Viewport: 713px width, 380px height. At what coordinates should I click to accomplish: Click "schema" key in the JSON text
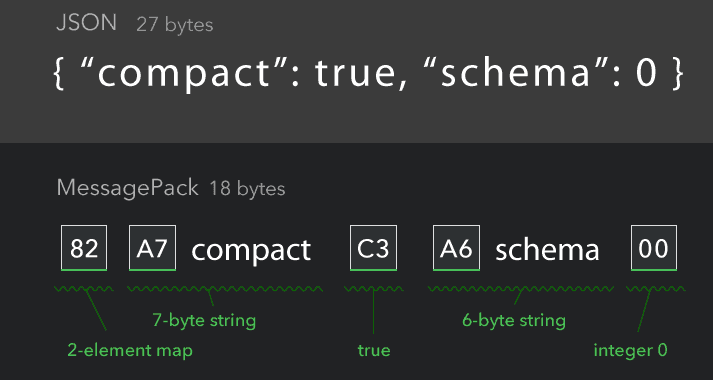516,72
